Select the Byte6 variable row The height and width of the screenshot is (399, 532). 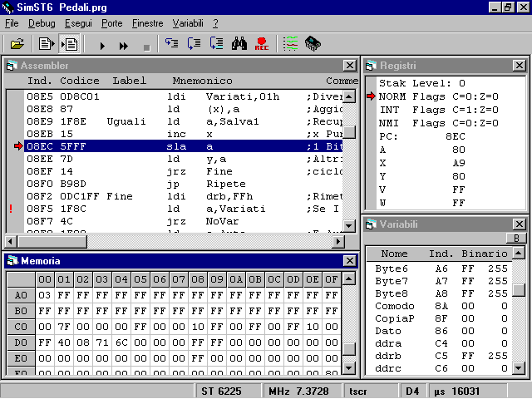click(x=441, y=268)
